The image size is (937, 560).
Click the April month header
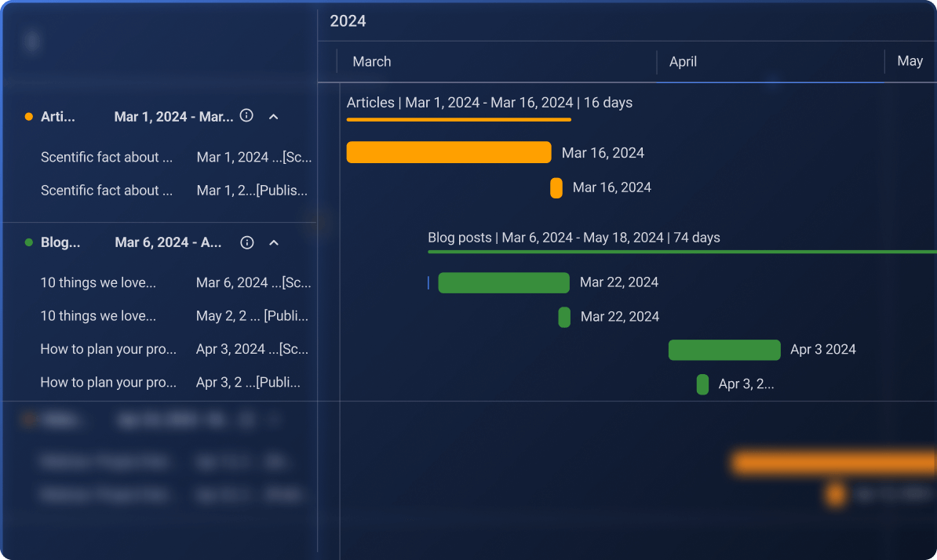(x=683, y=62)
